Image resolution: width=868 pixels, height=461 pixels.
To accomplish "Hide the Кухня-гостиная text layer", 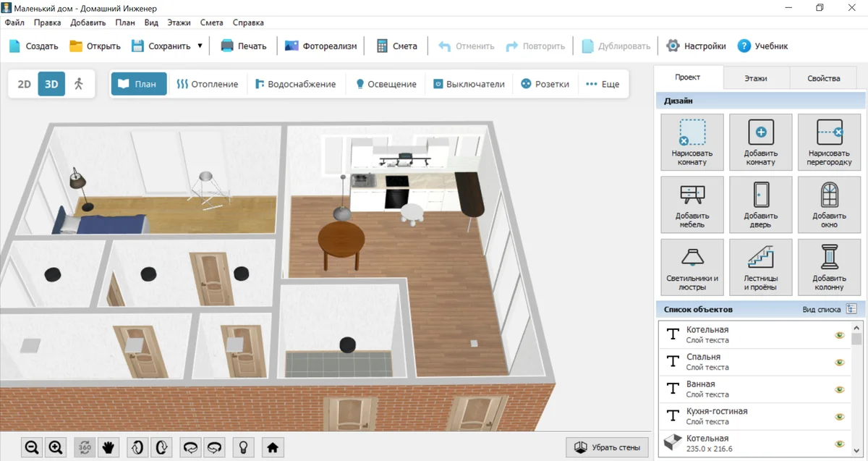I will tap(839, 416).
